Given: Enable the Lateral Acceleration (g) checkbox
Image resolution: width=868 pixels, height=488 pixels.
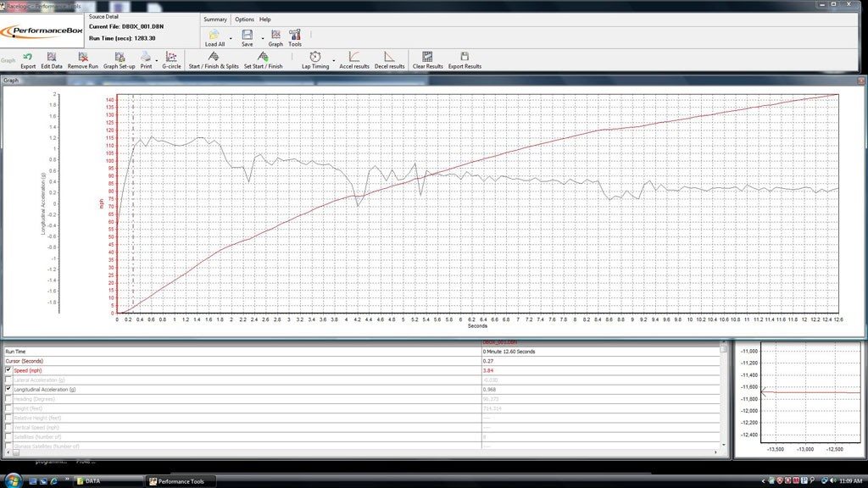Looking at the screenshot, I should (8, 380).
